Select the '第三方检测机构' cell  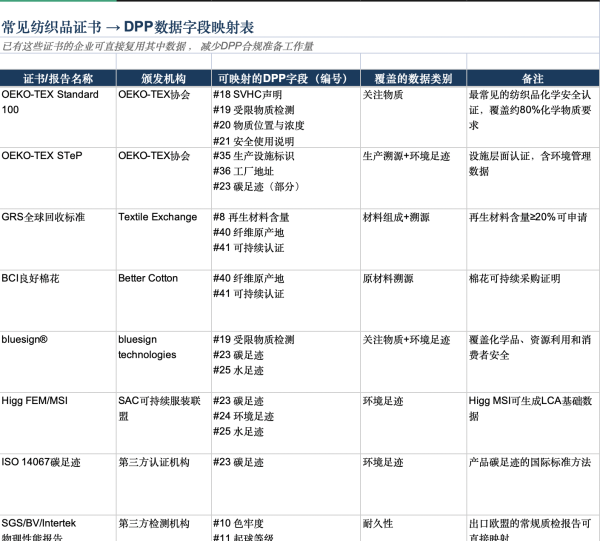(164, 528)
